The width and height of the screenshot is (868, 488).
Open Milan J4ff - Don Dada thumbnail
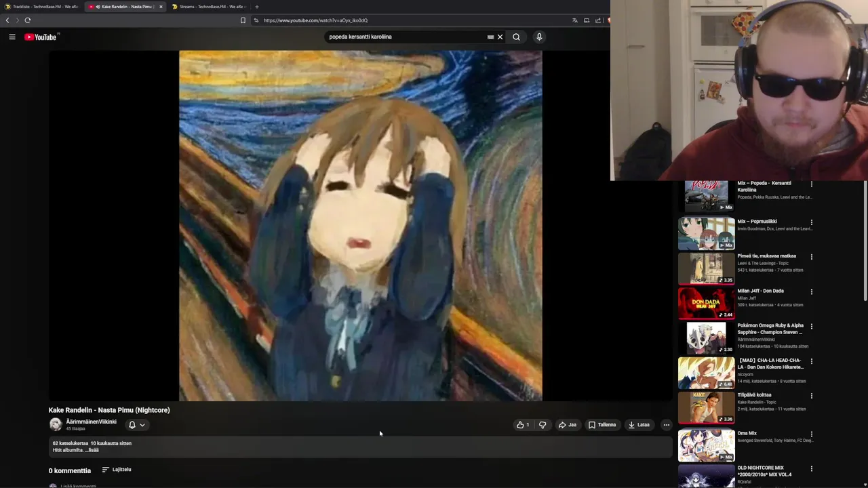pos(706,303)
